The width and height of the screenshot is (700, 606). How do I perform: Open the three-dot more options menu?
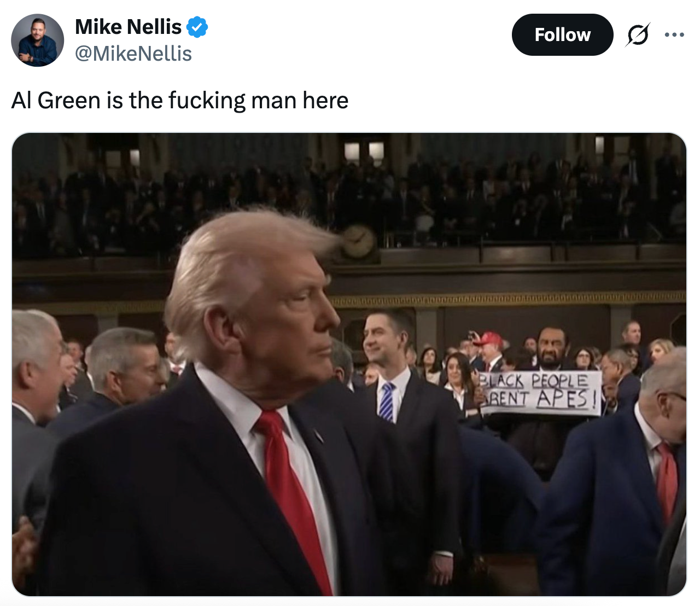[x=674, y=35]
